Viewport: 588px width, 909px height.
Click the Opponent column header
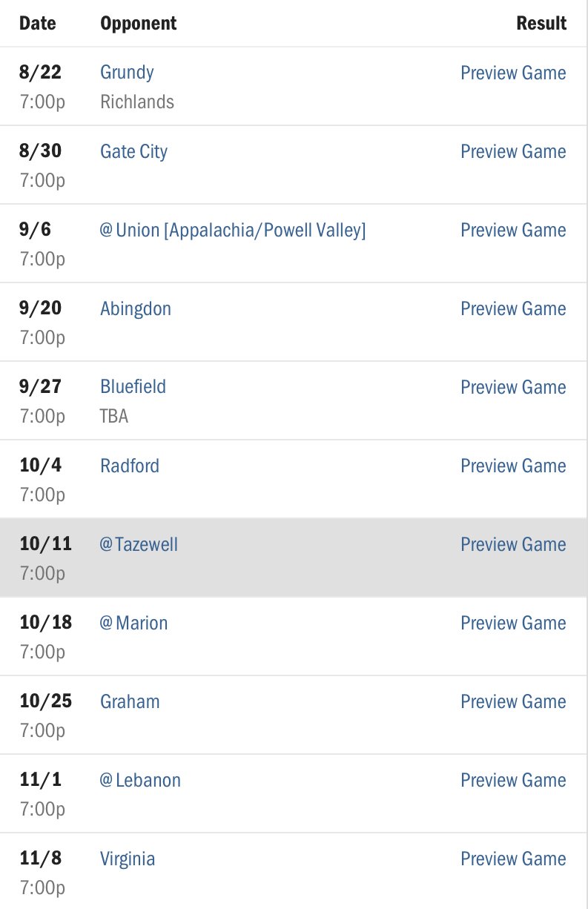pos(139,23)
